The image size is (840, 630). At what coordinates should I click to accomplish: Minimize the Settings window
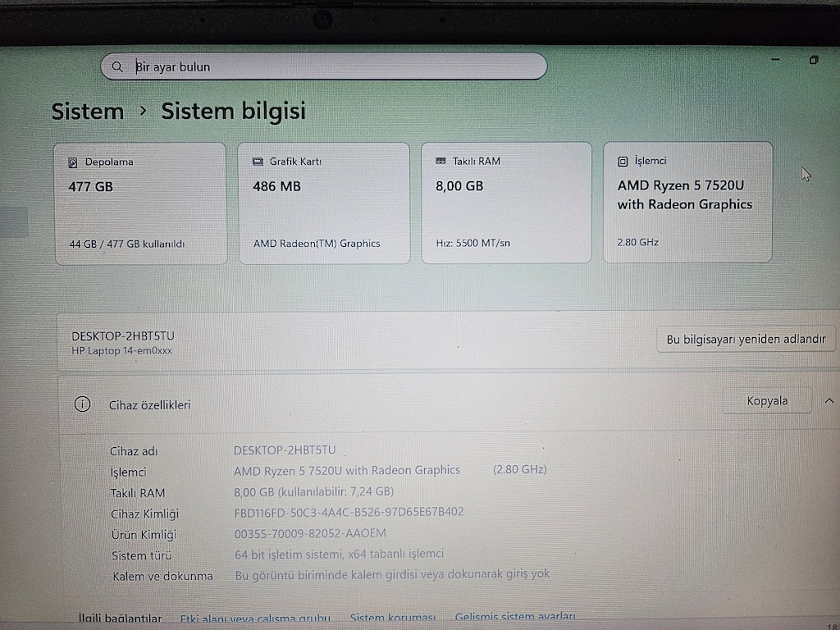[x=775, y=59]
